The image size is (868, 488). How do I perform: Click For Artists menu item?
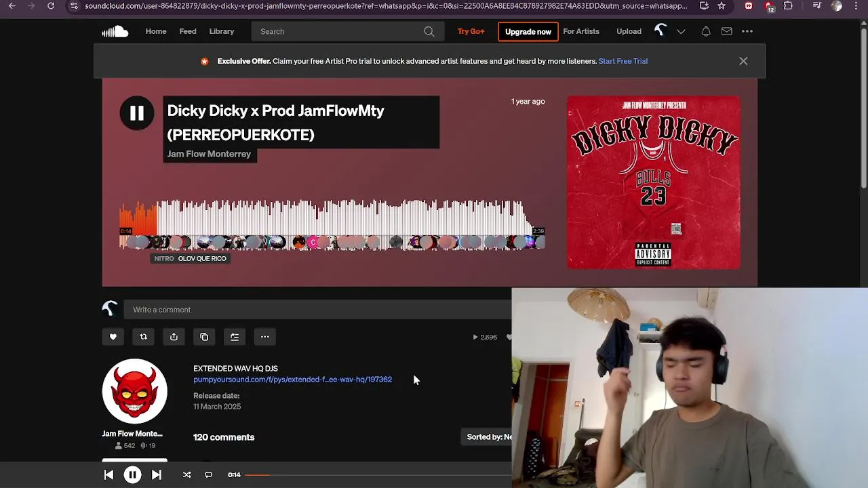tap(581, 31)
